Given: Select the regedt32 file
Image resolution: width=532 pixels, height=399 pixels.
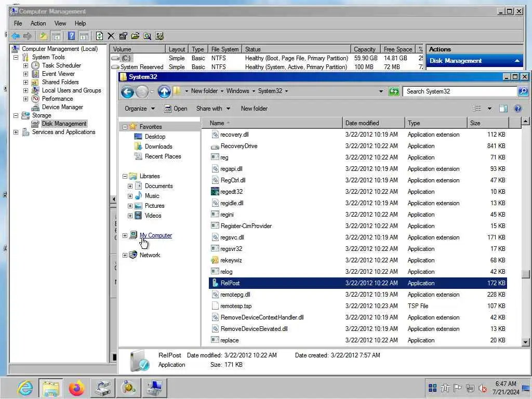Looking at the screenshot, I should (358, 192).
